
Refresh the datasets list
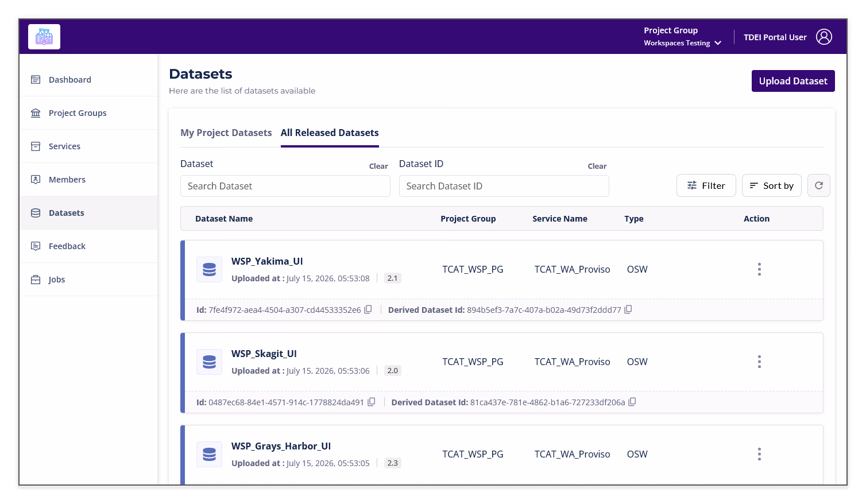(x=818, y=185)
